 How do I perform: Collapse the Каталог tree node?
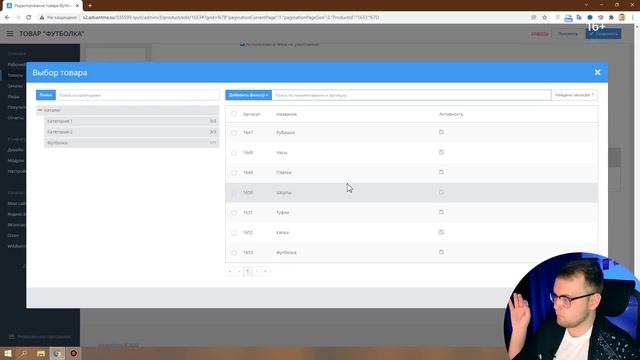point(40,110)
